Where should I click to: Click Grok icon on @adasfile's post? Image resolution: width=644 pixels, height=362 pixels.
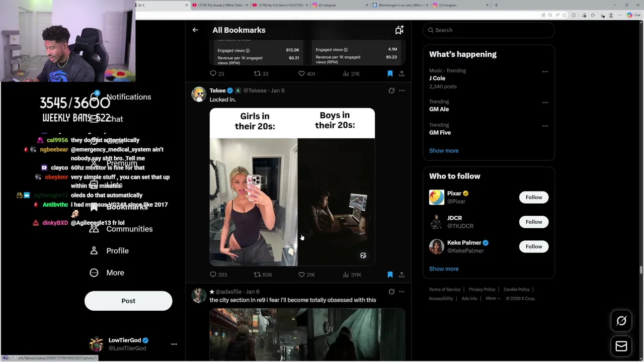(x=391, y=292)
